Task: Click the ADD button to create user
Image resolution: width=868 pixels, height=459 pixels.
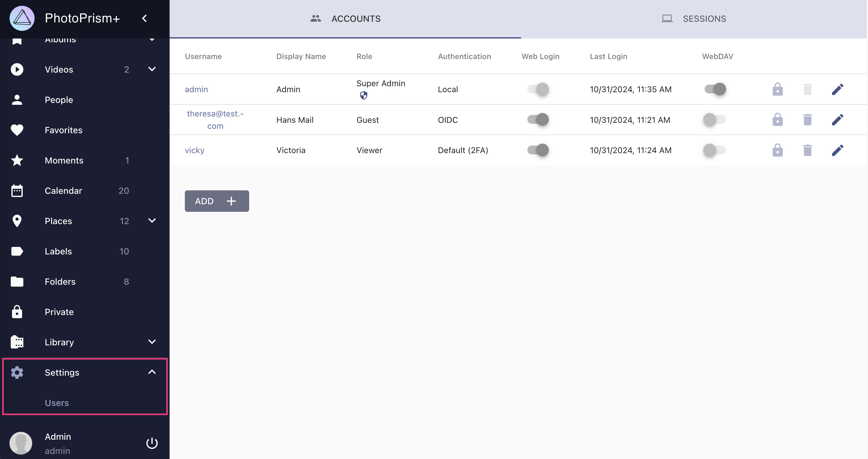Action: 217,201
